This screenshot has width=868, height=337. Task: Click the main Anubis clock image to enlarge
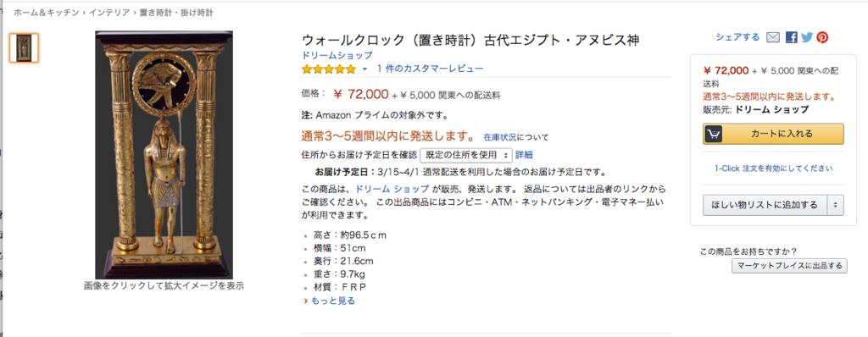[x=164, y=155]
